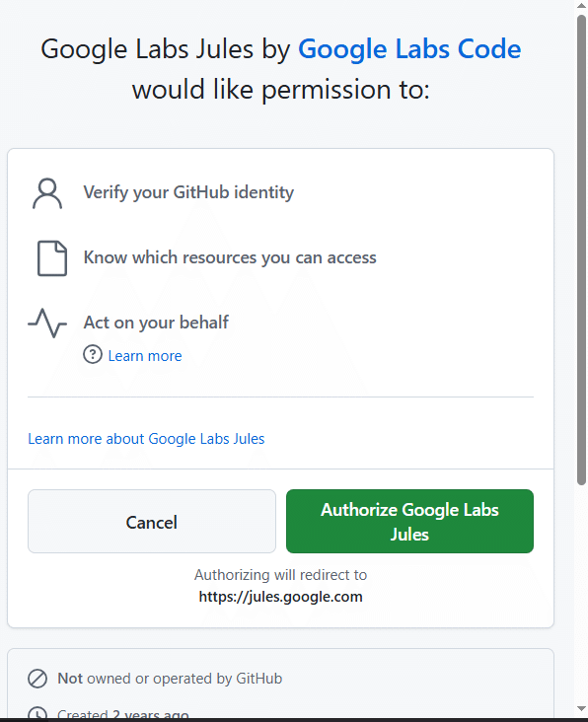
Task: Click the https://jules.google.com redirect URL text
Action: [280, 597]
